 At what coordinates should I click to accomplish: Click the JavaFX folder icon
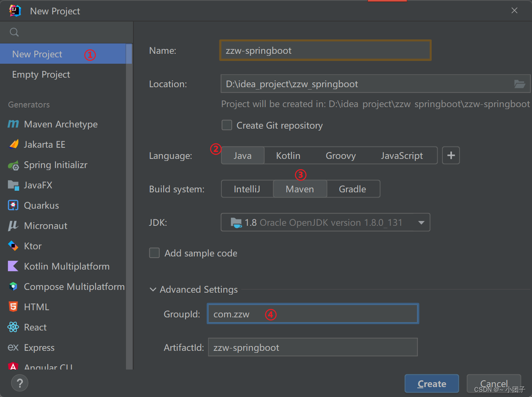point(13,185)
